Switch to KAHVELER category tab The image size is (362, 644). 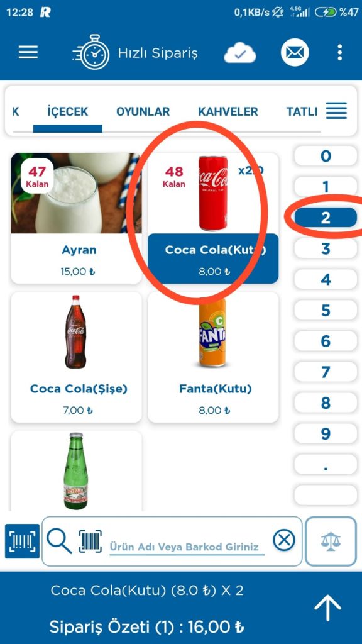pyautogui.click(x=228, y=112)
